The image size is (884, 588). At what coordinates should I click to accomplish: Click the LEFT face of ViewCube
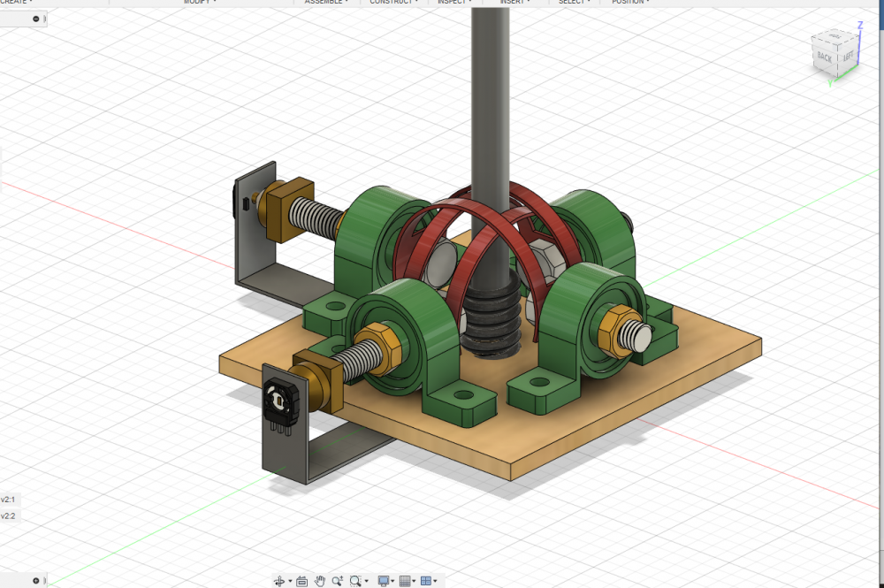click(847, 56)
